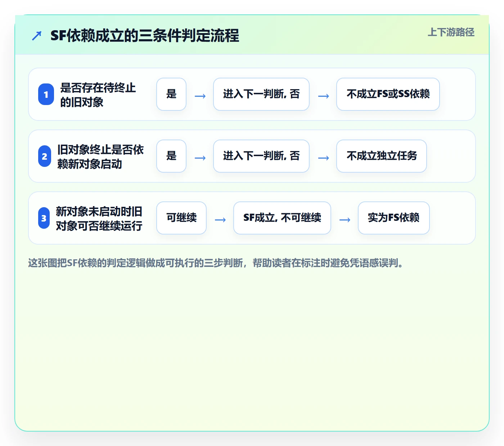This screenshot has width=504, height=446.
Task: Click the 不成立FS或SS依赖 result box
Action: click(388, 94)
